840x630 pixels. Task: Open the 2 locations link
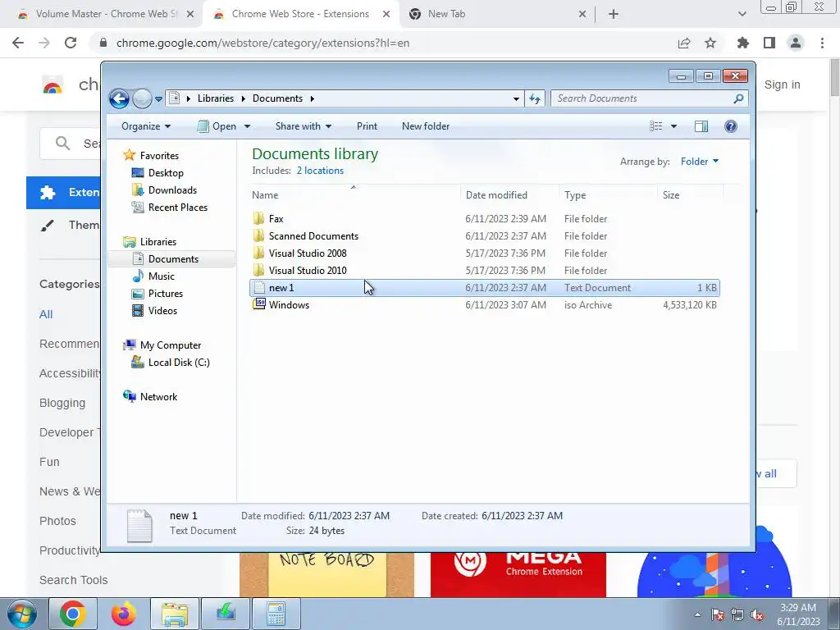320,171
